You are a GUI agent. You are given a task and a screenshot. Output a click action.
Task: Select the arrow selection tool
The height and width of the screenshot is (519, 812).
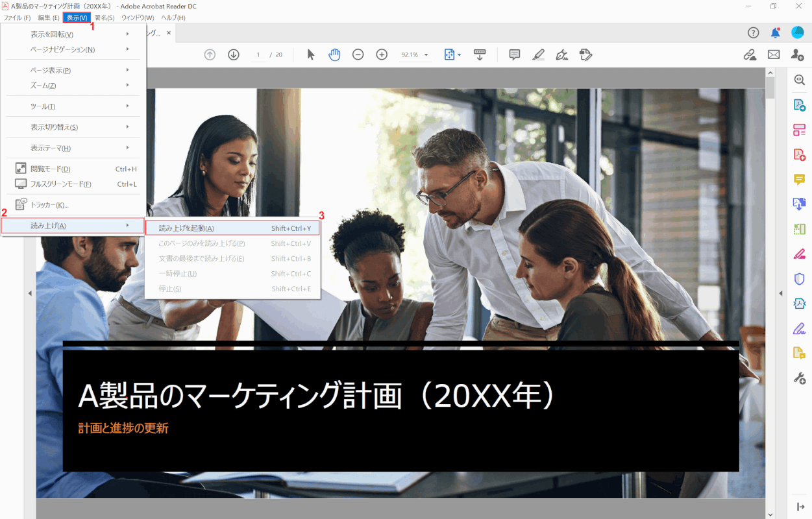pyautogui.click(x=309, y=54)
